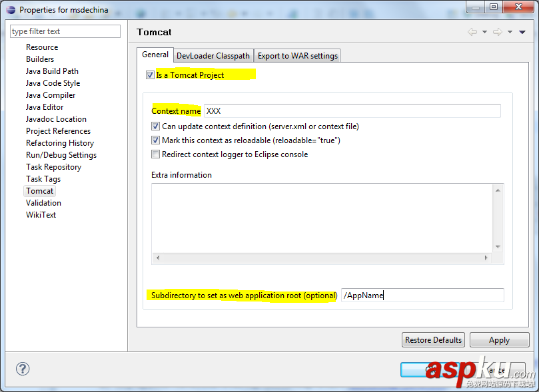Click inside the Extra information text area

[322, 218]
